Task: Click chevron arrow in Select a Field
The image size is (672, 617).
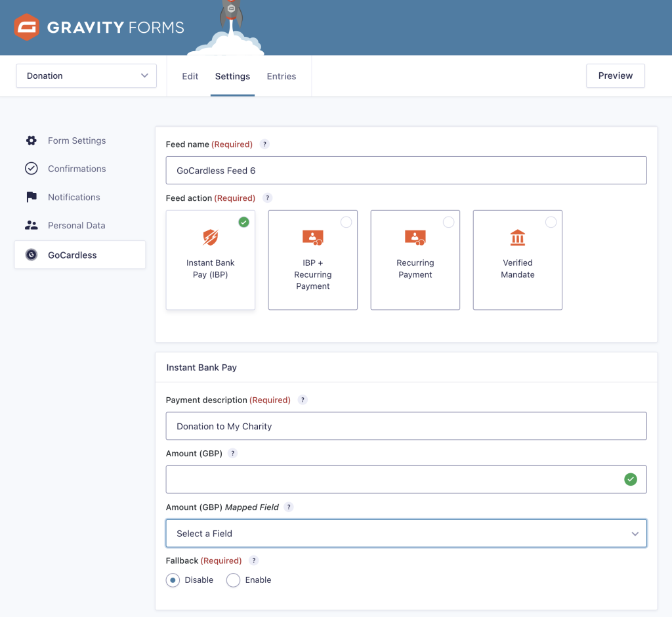Action: coord(635,534)
